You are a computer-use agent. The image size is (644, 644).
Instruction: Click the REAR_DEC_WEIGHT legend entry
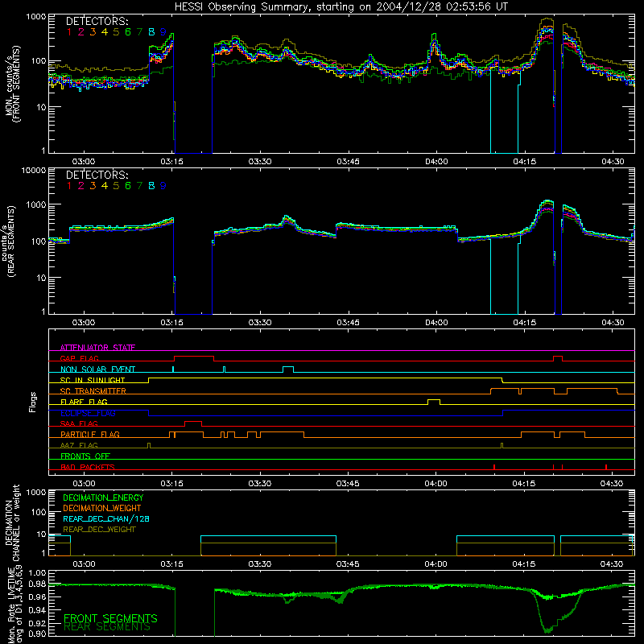coord(99,530)
